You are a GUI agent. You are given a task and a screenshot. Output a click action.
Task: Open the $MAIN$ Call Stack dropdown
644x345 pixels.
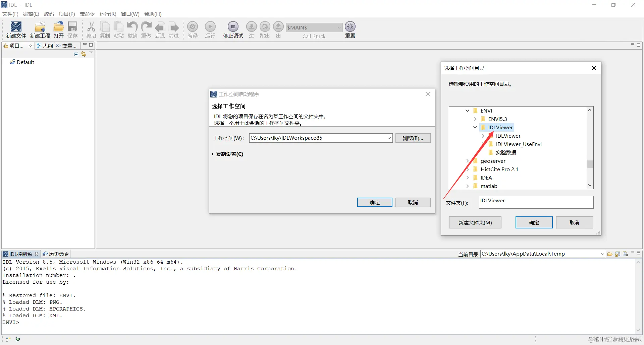tap(339, 27)
